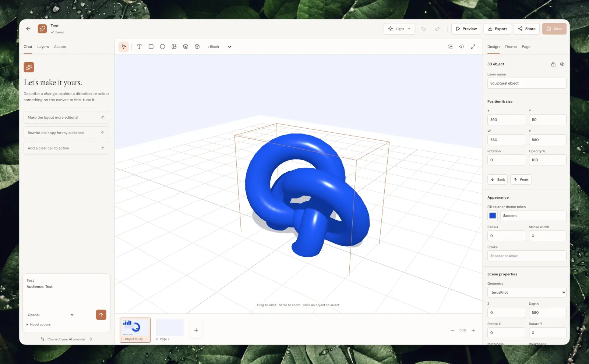Open the Page tab in right panel

tap(526, 47)
